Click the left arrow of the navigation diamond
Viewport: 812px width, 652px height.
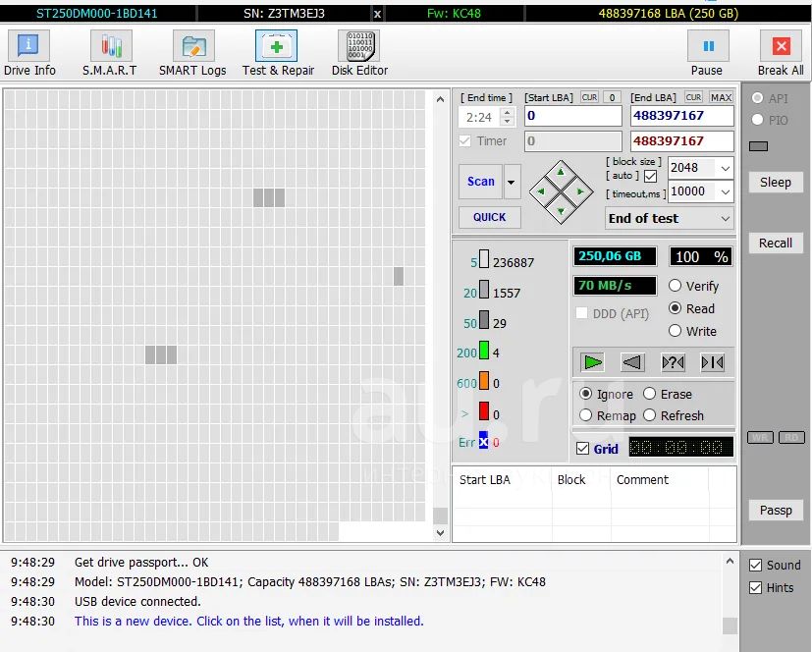(x=541, y=191)
